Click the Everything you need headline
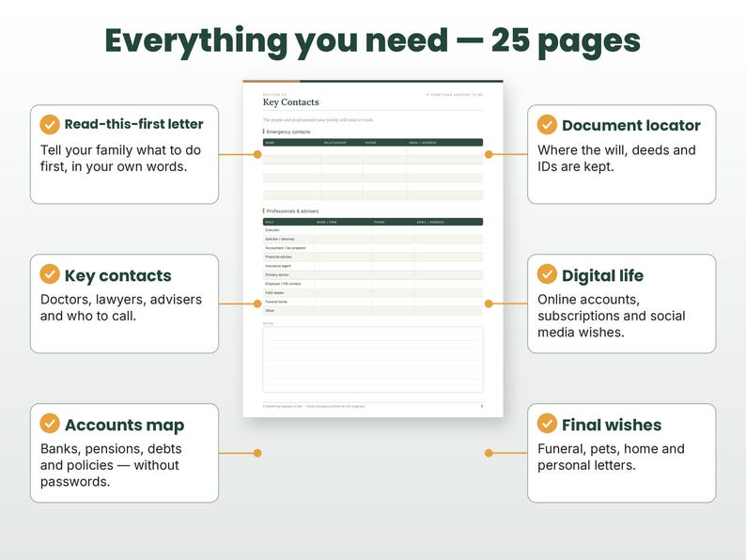Viewport: 746px width, 560px height. [372, 41]
